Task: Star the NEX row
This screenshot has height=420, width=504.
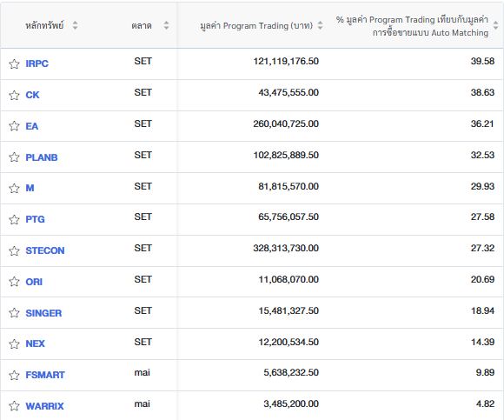Action: tap(14, 344)
